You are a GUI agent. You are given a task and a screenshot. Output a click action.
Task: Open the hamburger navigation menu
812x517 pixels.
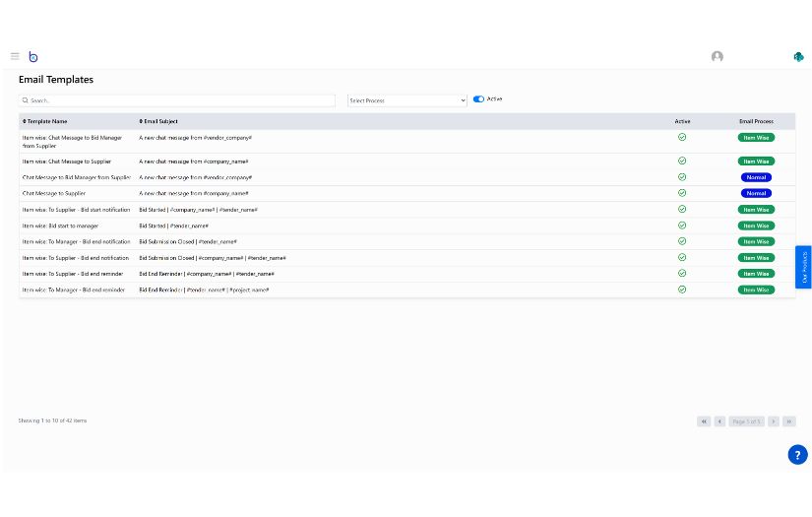(15, 56)
